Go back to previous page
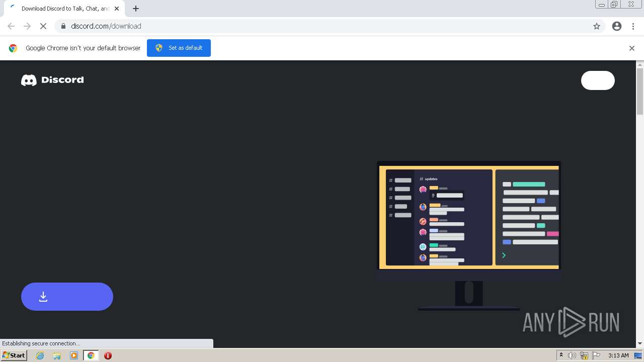The image size is (644, 362). coord(11,26)
